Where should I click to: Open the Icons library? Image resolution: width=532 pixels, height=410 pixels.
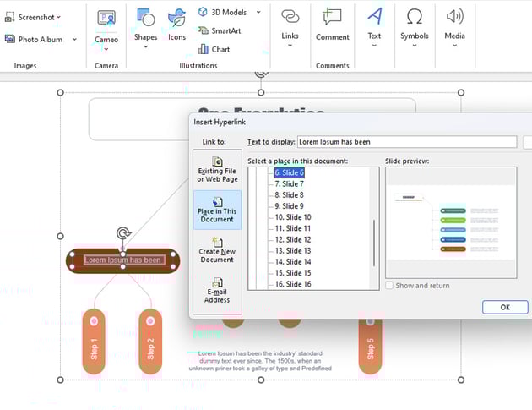(176, 25)
